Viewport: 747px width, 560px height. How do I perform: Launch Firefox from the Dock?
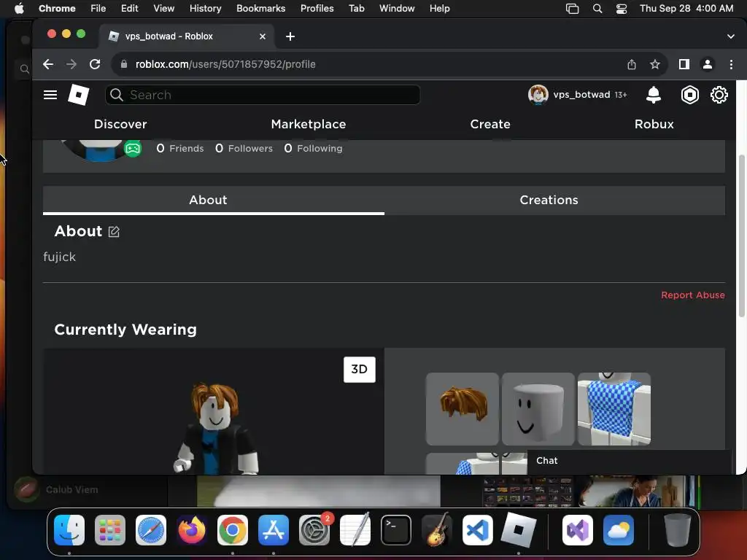[192, 529]
